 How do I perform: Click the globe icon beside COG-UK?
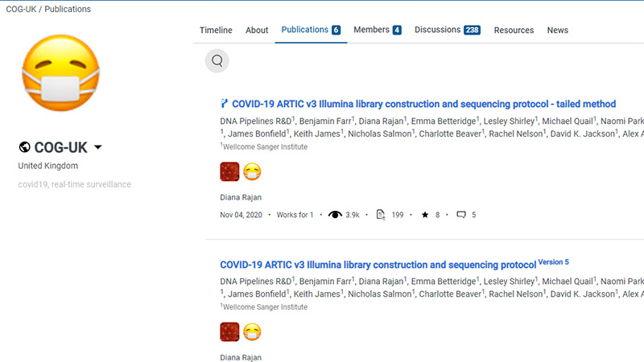pos(25,147)
